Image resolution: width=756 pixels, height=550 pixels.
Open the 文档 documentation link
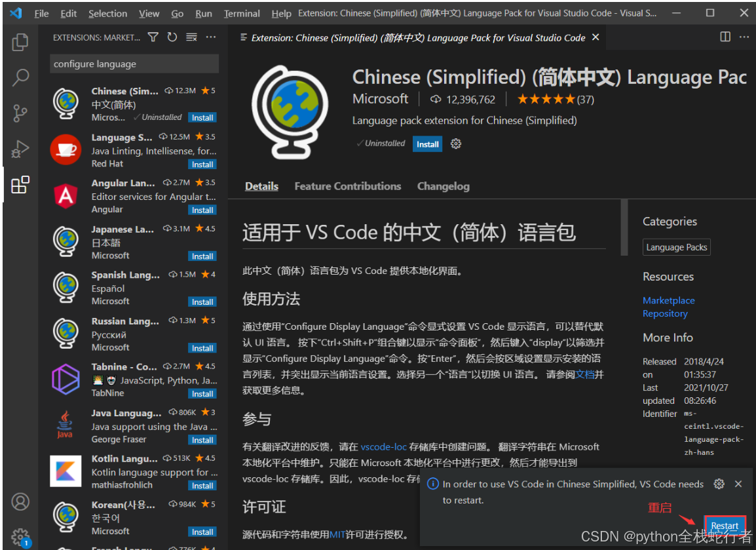(585, 374)
